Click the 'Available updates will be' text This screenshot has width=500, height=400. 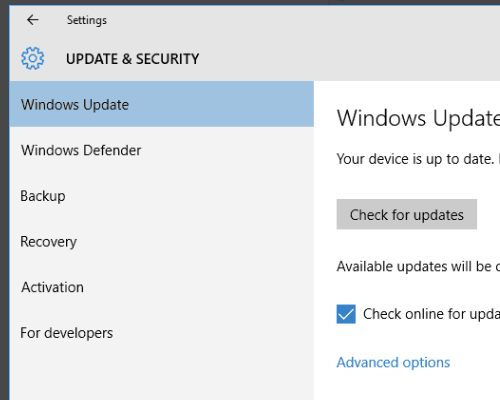[414, 267]
